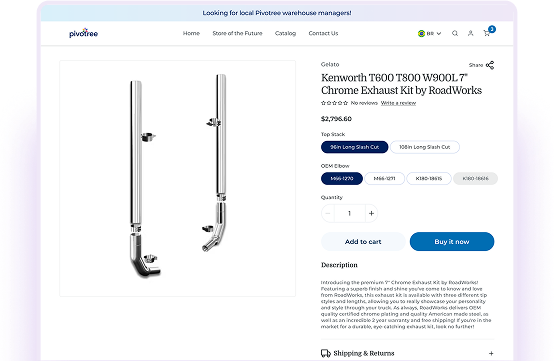Select the 96in Long Slash Cut option

(x=354, y=147)
